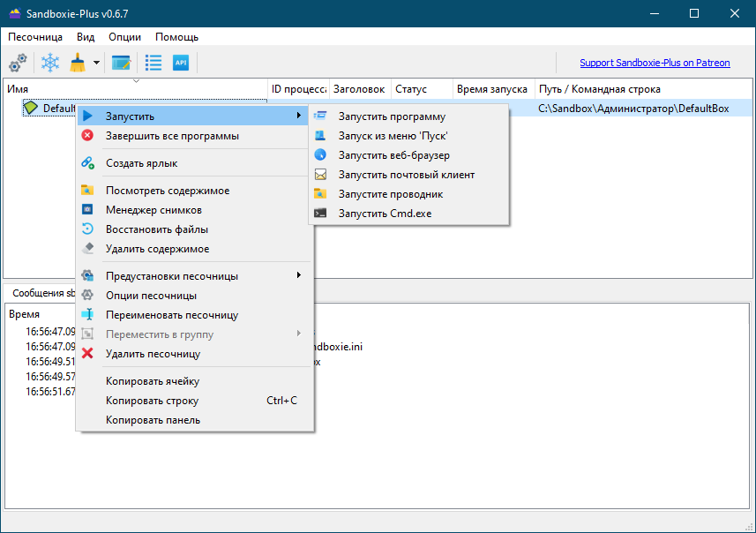Open global settings via the gears icon
Screen dimensions: 756x533
click(18, 63)
